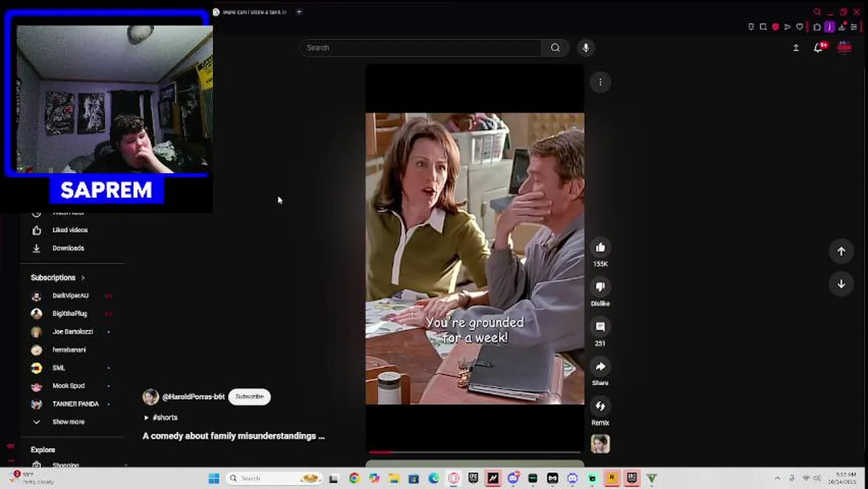Open the three-dot more options menu
The height and width of the screenshot is (489, 868).
point(600,82)
